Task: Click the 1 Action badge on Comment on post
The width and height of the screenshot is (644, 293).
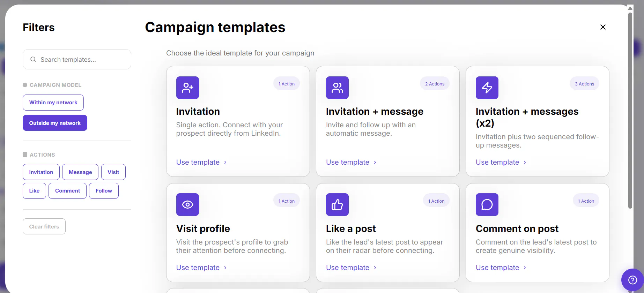Action: pyautogui.click(x=586, y=201)
